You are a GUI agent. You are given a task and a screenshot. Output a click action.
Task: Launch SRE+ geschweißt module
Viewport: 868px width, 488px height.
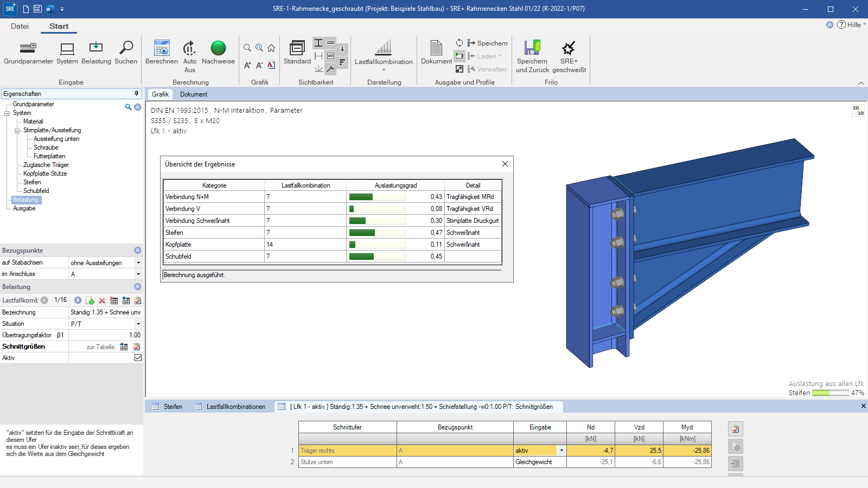pos(569,56)
